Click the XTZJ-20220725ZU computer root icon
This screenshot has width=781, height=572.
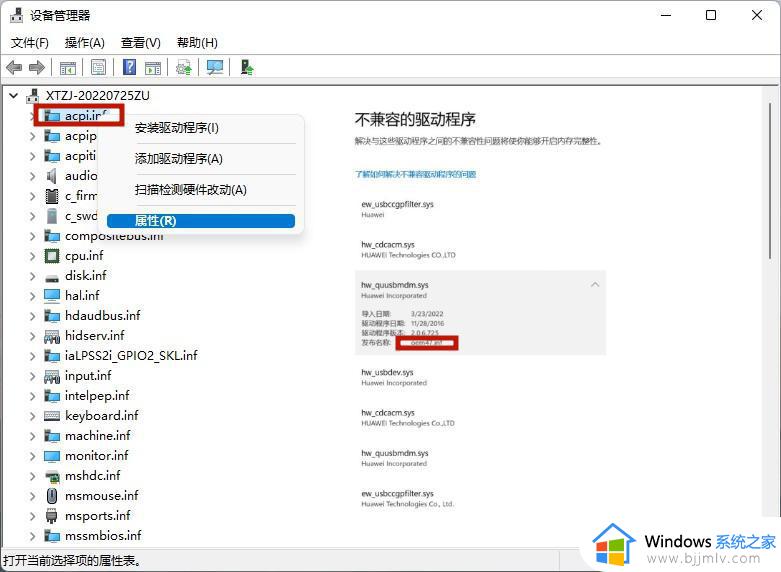[32, 96]
